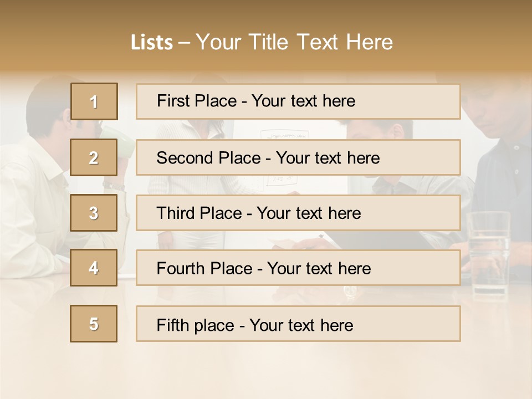Screen dimensions: 532x399
Task: Select the Second Place text bar
Action: 298,157
